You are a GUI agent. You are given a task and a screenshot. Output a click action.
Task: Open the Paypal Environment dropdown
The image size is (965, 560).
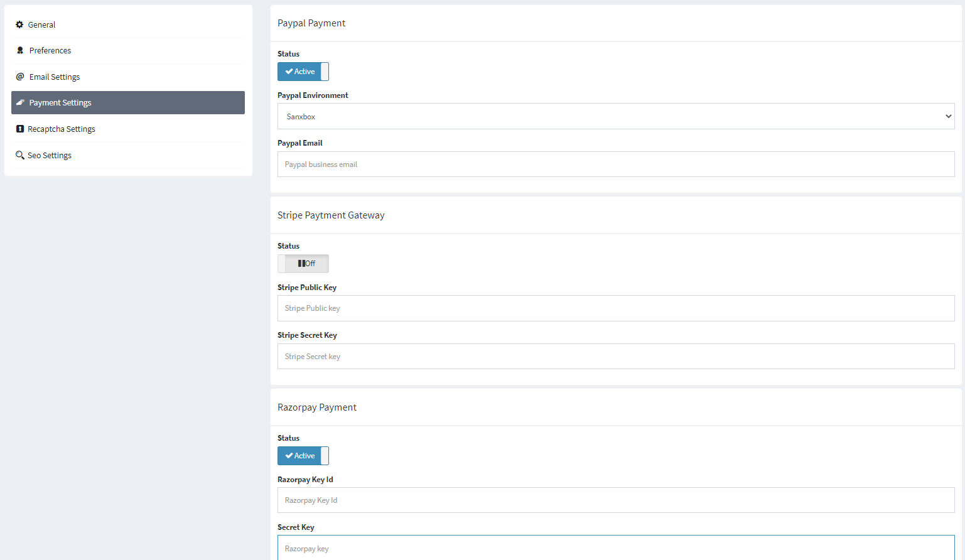tap(616, 116)
